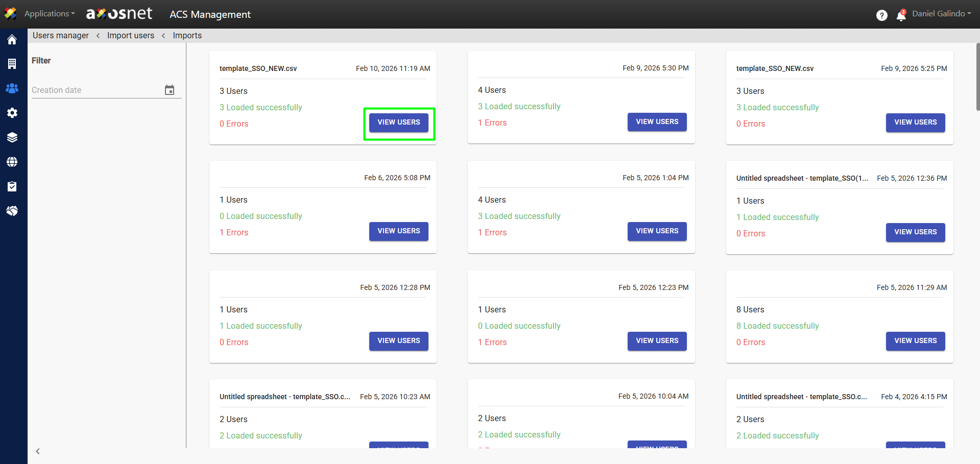Click the help question mark icon
Screen dimensions: 980x464
click(x=881, y=15)
